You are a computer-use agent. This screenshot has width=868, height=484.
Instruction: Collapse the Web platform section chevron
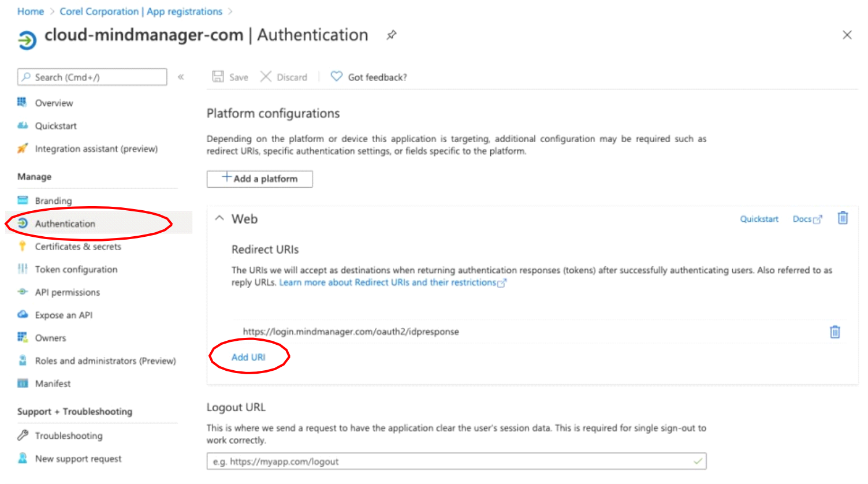pos(219,218)
